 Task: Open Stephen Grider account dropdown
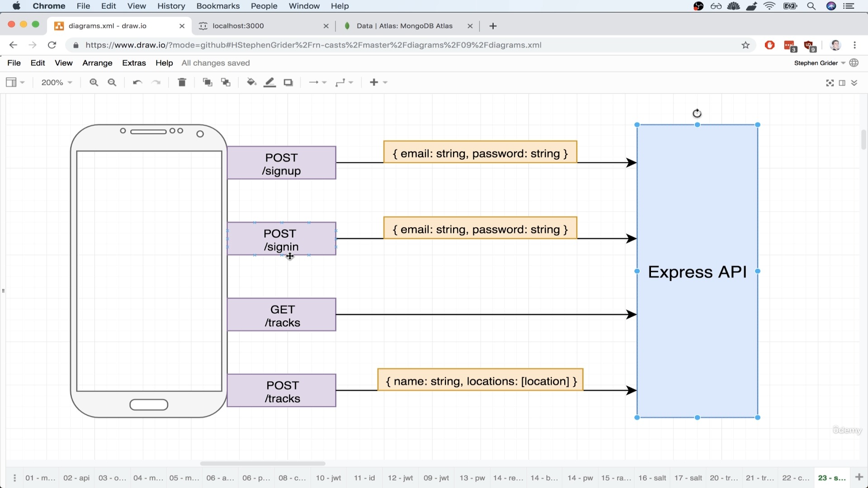(x=820, y=63)
